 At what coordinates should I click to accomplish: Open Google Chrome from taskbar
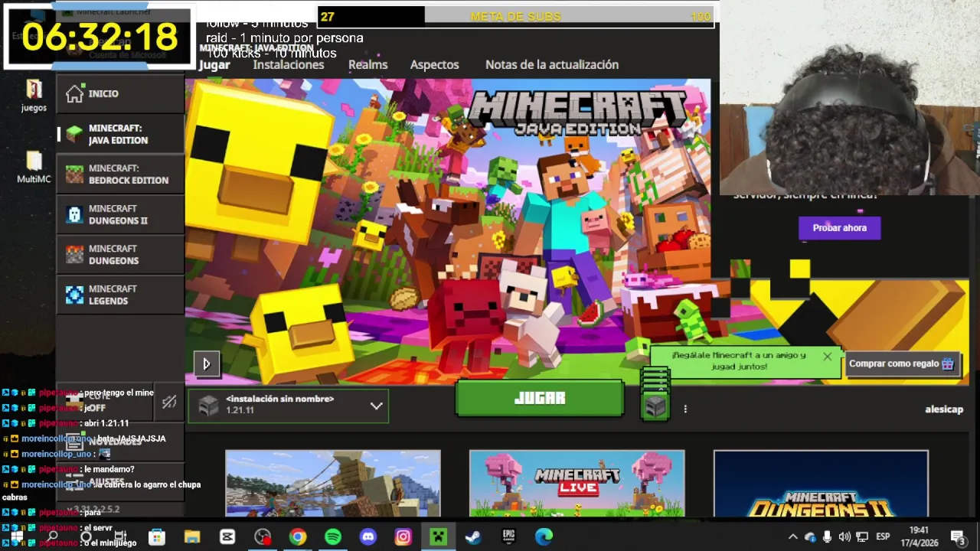[x=298, y=537]
